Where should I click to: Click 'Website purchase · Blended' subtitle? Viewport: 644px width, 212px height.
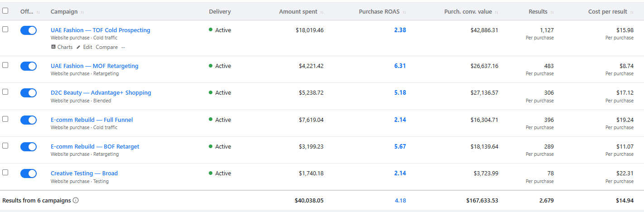pos(81,101)
